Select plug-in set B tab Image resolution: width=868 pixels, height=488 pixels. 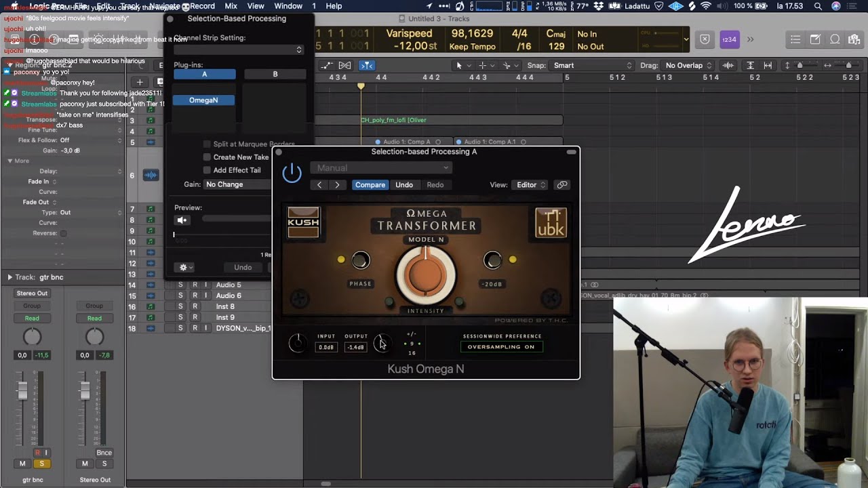click(275, 74)
